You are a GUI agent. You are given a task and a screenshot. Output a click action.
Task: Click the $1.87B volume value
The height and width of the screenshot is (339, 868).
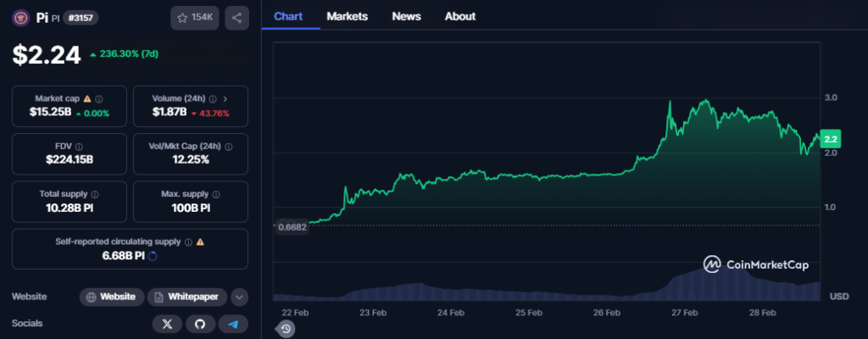[169, 113]
